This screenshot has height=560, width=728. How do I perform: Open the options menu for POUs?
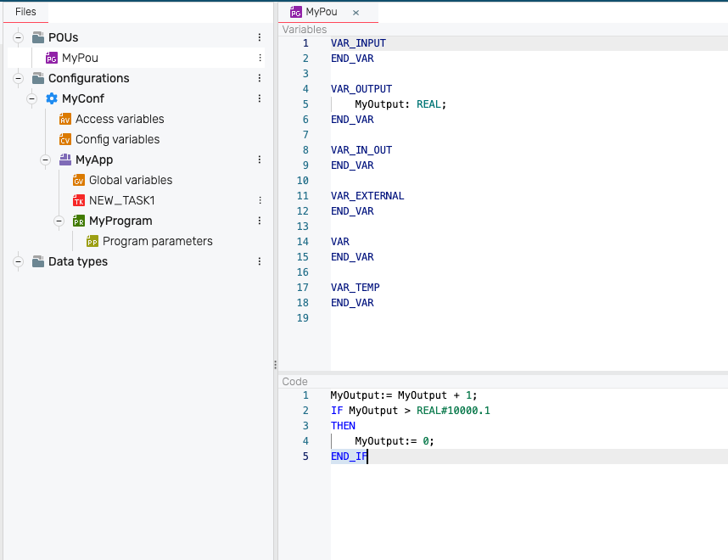pos(260,38)
